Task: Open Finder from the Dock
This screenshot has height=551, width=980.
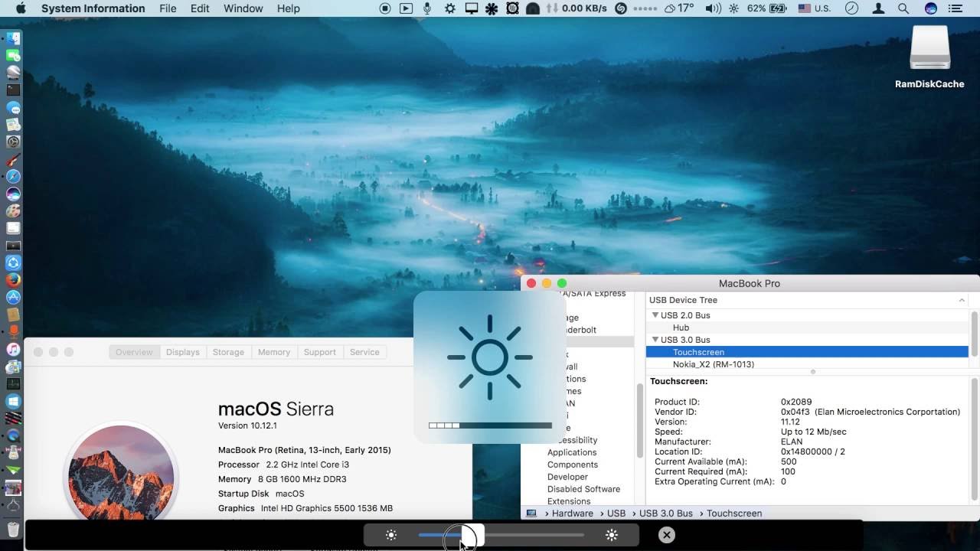Action: [x=13, y=38]
